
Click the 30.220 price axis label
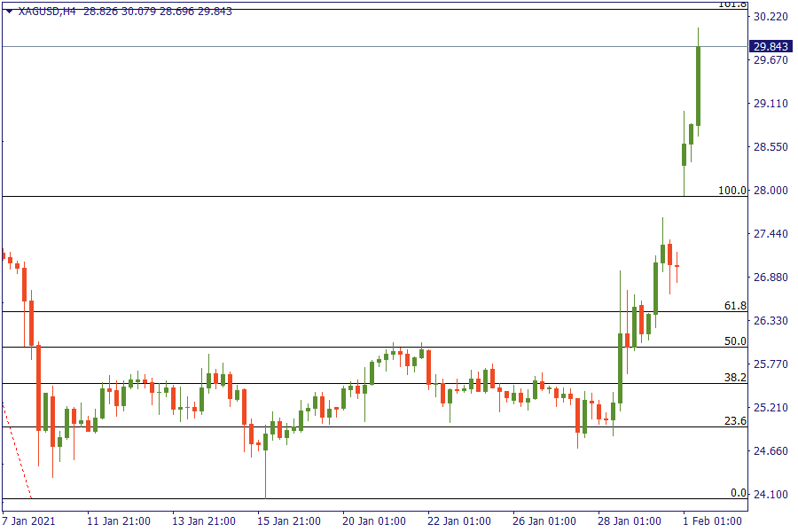(x=771, y=17)
